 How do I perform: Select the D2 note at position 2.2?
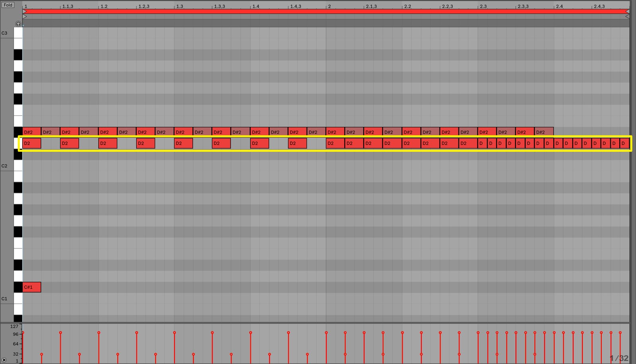(x=411, y=143)
